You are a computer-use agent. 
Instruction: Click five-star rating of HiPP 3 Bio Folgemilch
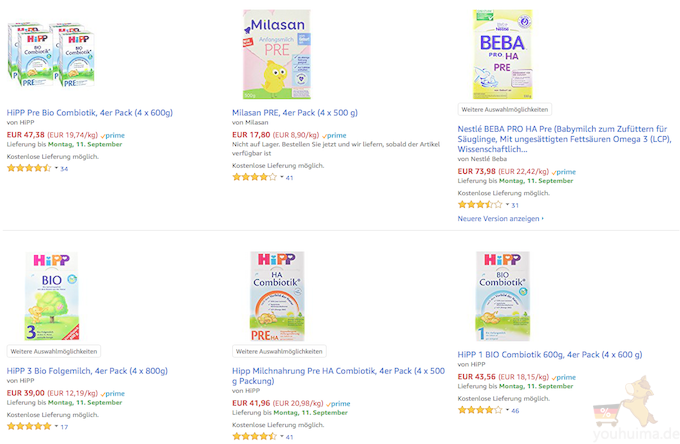point(28,427)
